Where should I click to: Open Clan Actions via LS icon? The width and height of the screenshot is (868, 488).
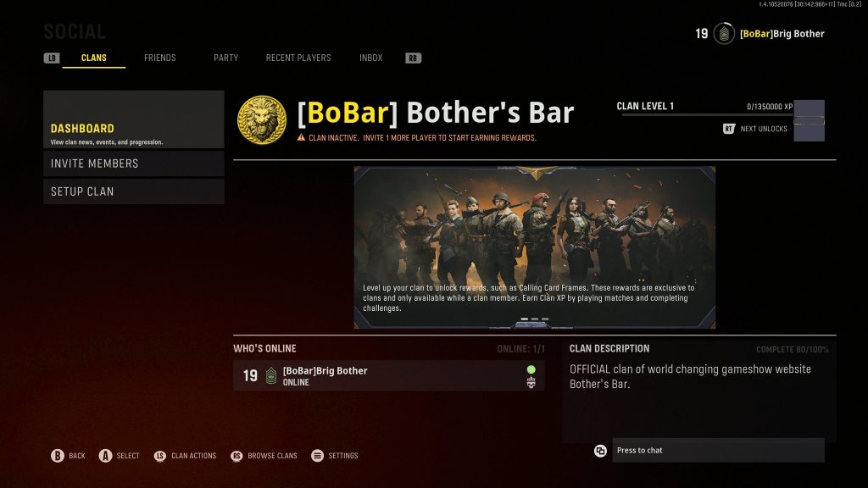160,455
